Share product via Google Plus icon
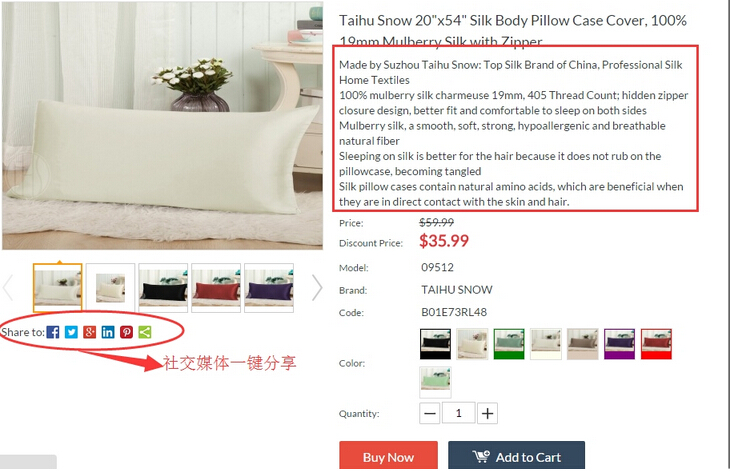Image resolution: width=731 pixels, height=471 pixels. click(x=90, y=332)
